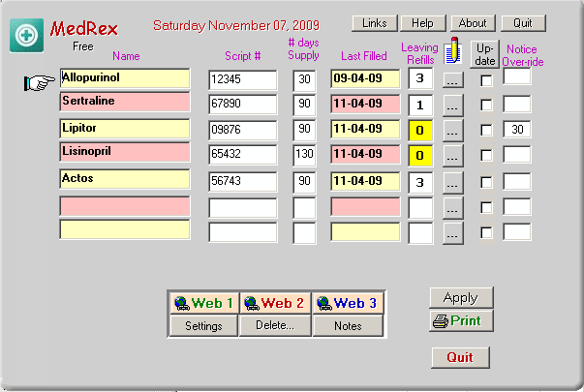Click the top Quit button
584x392 pixels.
(x=523, y=23)
